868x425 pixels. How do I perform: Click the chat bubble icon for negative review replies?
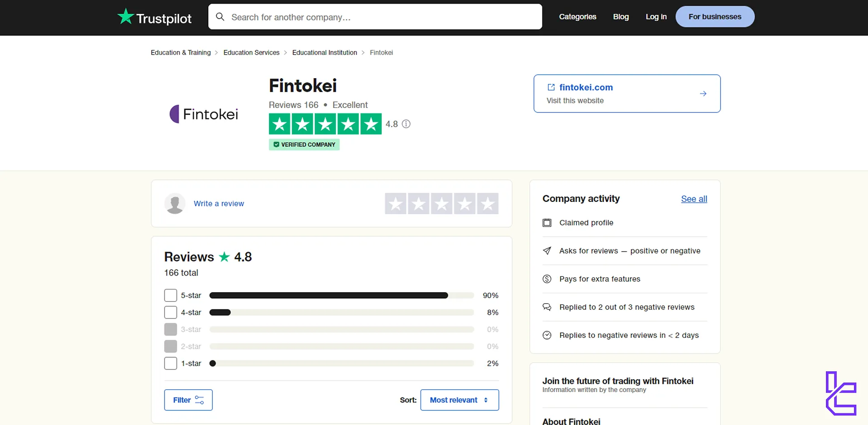click(x=547, y=307)
